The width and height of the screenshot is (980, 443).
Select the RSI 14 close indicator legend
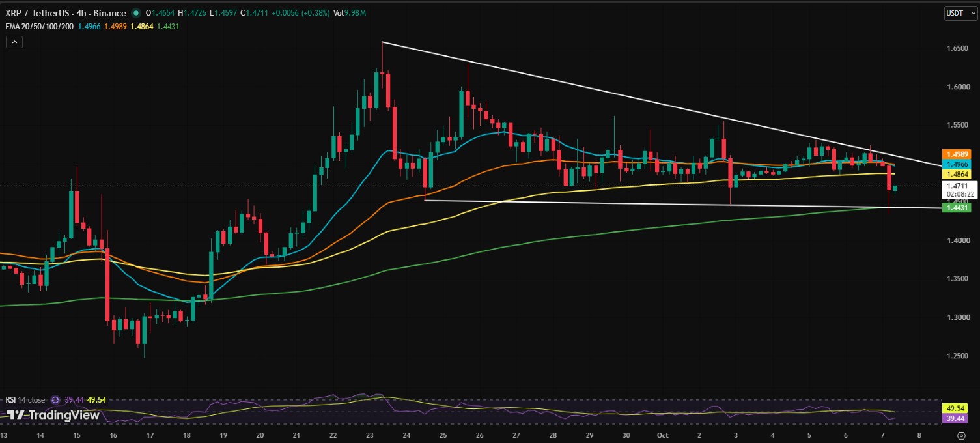(x=25, y=400)
